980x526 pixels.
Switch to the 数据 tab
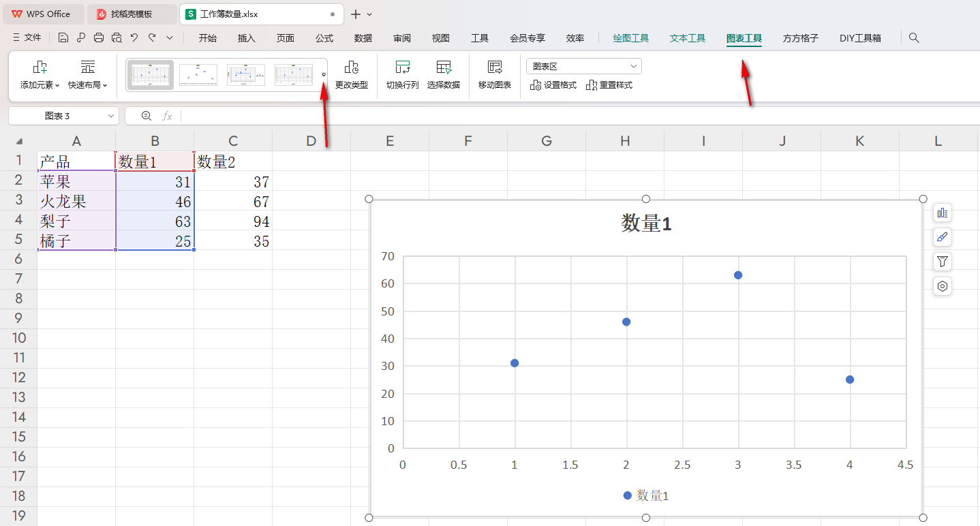click(363, 38)
